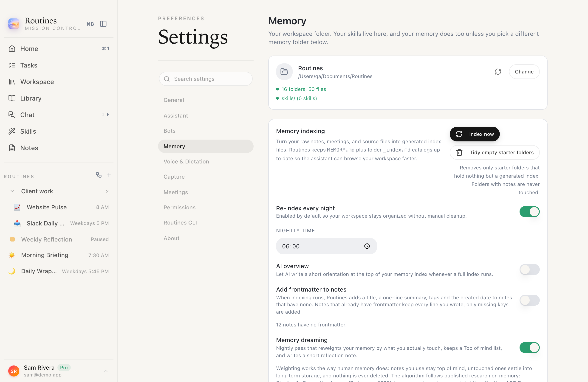588x382 pixels.
Task: Open the time picker clock icon
Action: tap(367, 246)
